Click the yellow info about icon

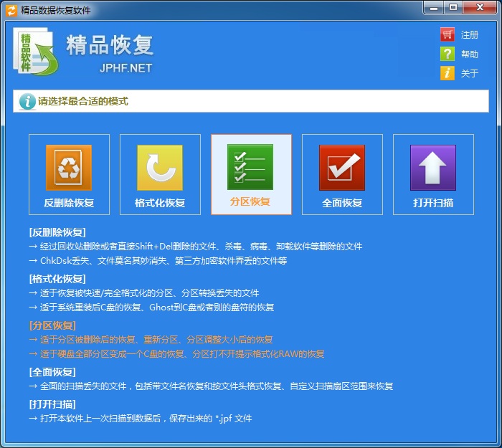click(x=447, y=73)
